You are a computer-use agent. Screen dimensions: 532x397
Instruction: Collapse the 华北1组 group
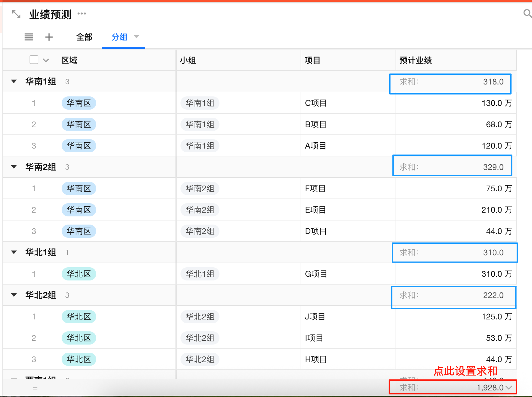pos(14,252)
